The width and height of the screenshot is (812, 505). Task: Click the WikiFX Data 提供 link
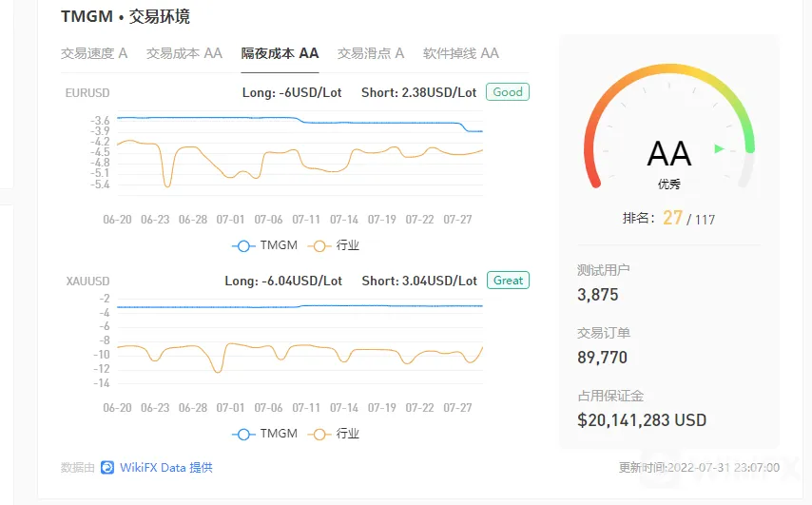(x=166, y=468)
